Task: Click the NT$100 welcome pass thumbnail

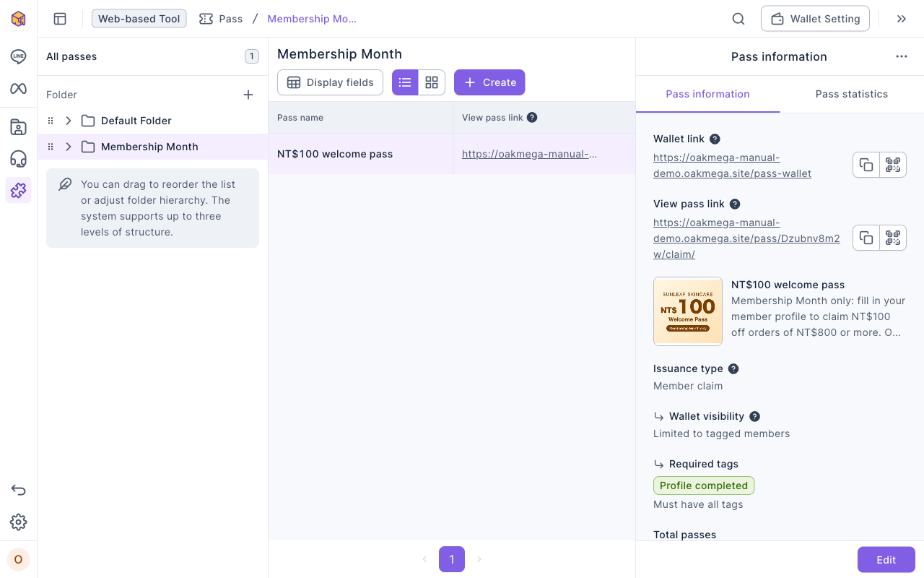Action: [688, 311]
